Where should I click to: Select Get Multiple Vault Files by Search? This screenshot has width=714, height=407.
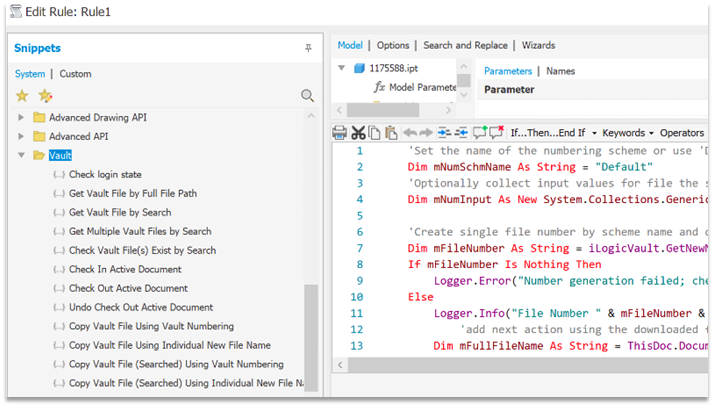point(140,231)
